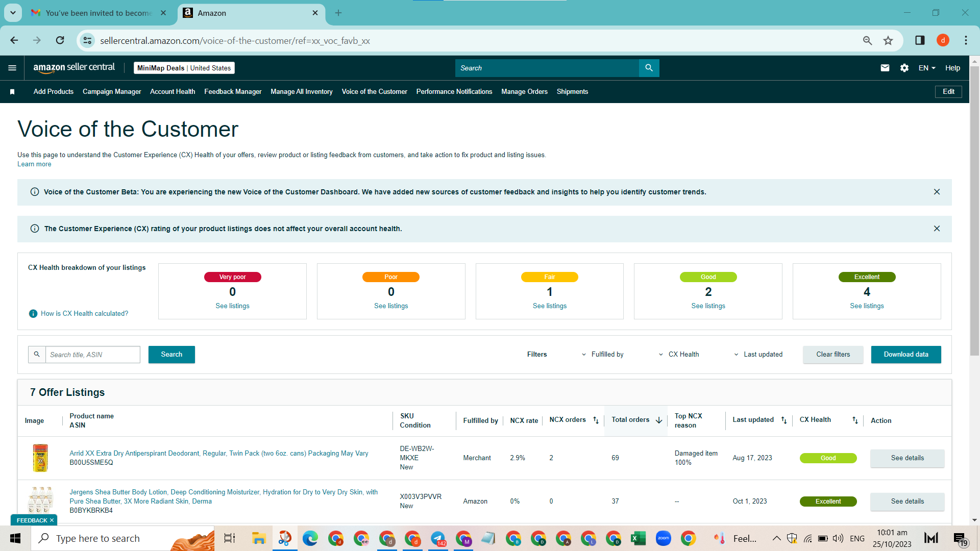See listings under Very poor
The width and height of the screenshot is (980, 551).
[232, 306]
